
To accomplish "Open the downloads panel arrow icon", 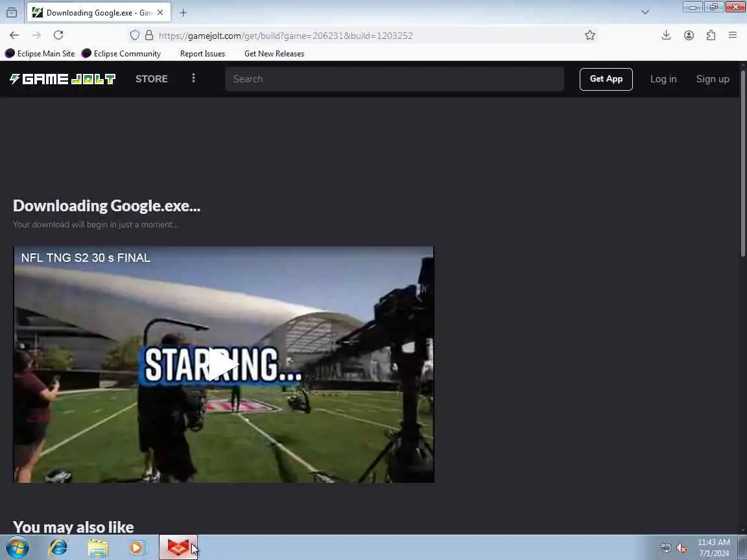I will [666, 35].
